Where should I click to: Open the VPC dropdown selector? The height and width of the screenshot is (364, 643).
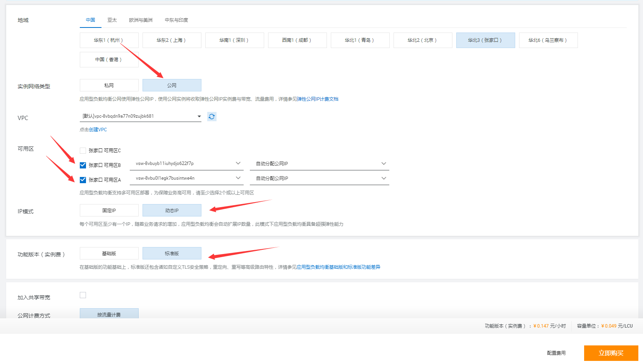click(x=141, y=116)
